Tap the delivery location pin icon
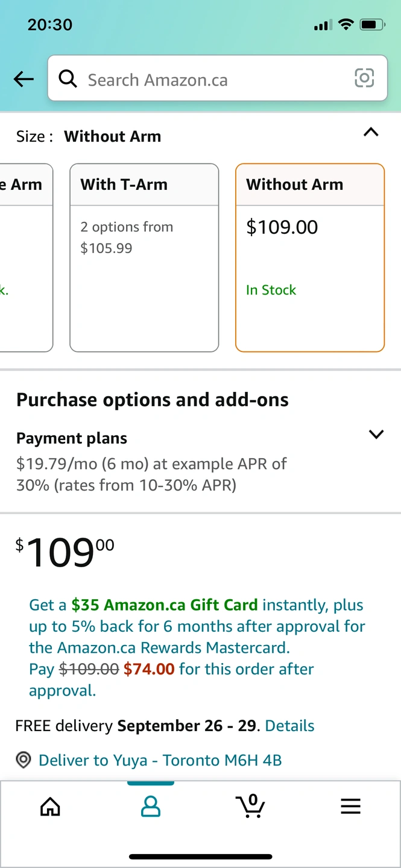This screenshot has width=401, height=868. 23,760
